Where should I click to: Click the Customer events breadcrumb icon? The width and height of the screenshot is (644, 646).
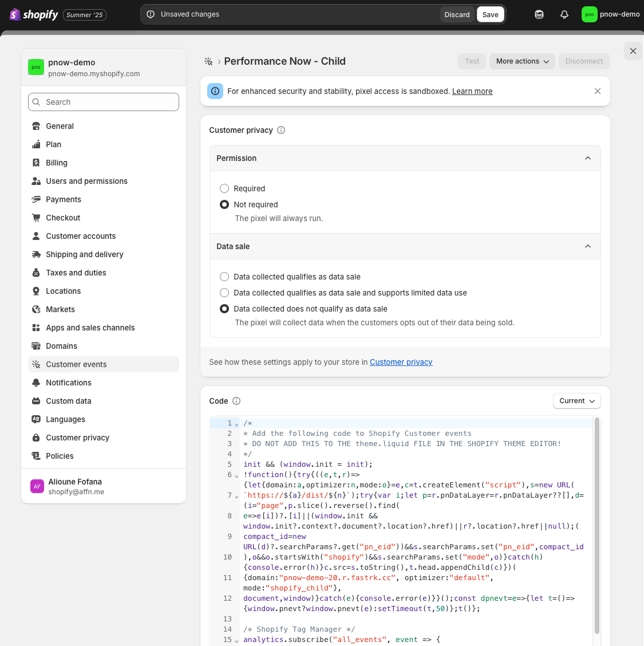[x=208, y=61]
